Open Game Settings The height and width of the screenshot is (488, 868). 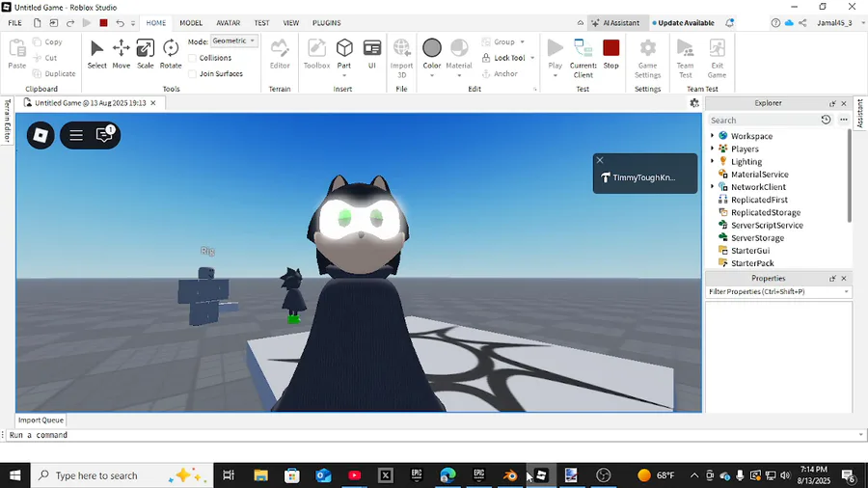tap(648, 58)
